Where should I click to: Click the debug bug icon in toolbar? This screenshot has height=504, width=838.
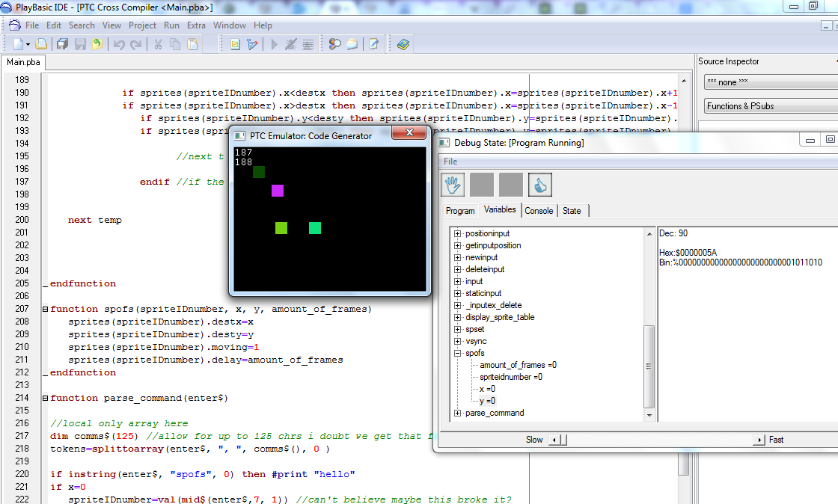(291, 44)
